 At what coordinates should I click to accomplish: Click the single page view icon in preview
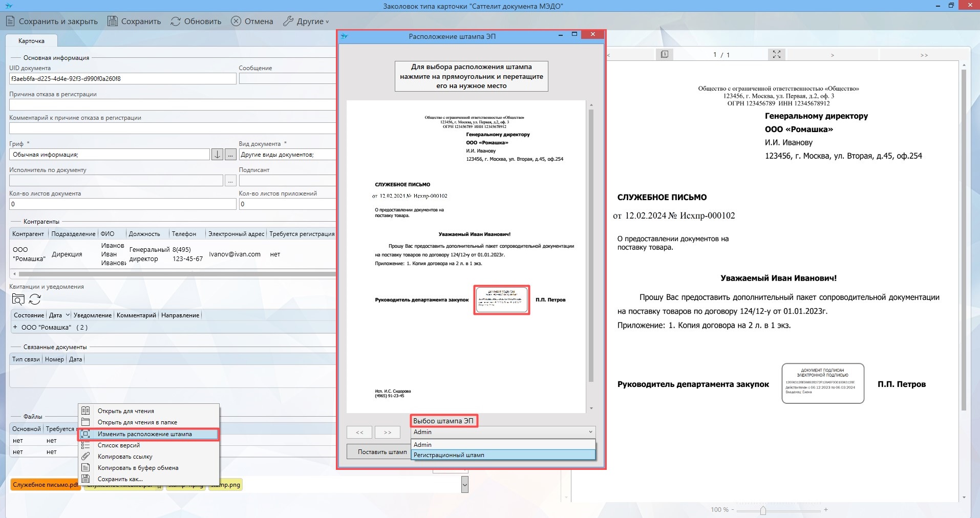664,54
